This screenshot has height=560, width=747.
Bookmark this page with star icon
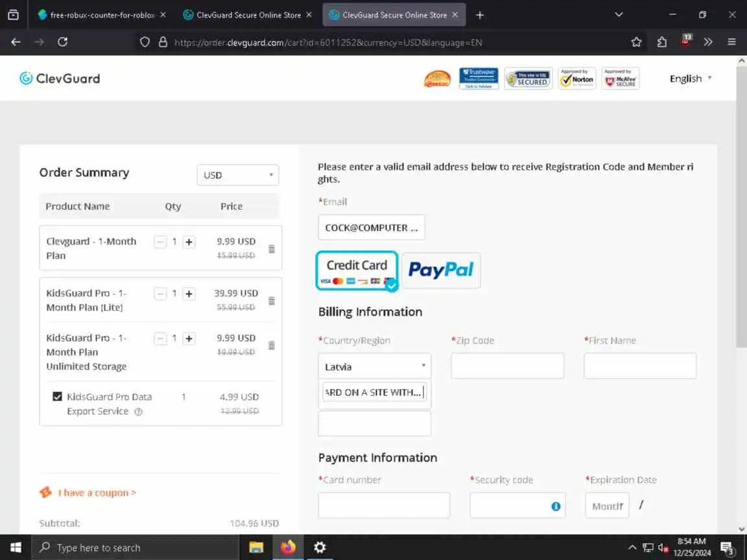(x=636, y=42)
